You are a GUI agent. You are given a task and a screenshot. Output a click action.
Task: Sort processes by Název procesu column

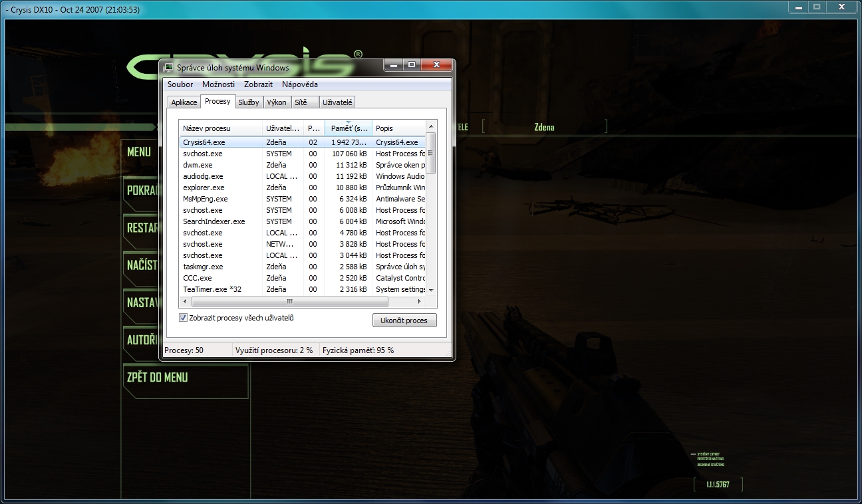point(221,128)
